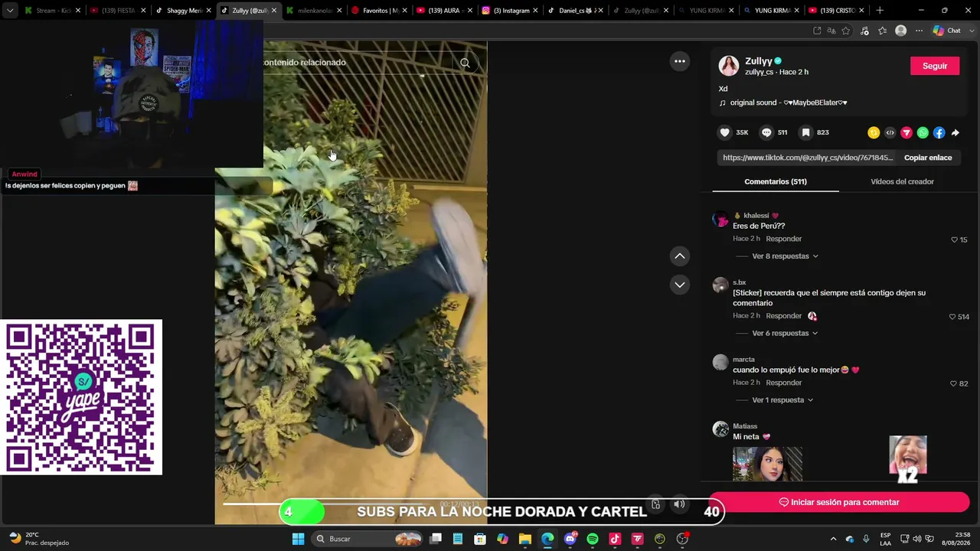The image size is (980, 551).
Task: Click ESP LAA keyboard language indicator
Action: pyautogui.click(x=885, y=539)
